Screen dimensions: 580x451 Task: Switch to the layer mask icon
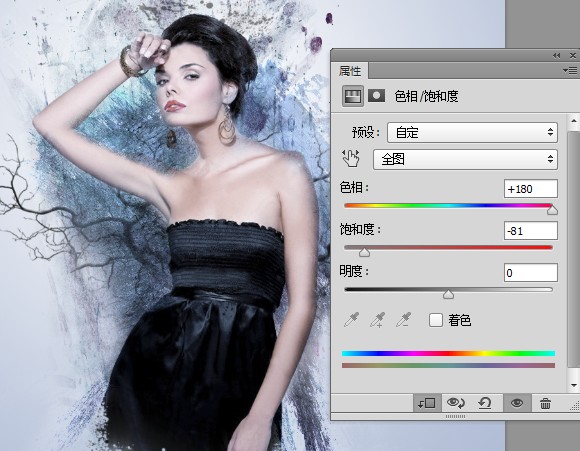pos(376,96)
